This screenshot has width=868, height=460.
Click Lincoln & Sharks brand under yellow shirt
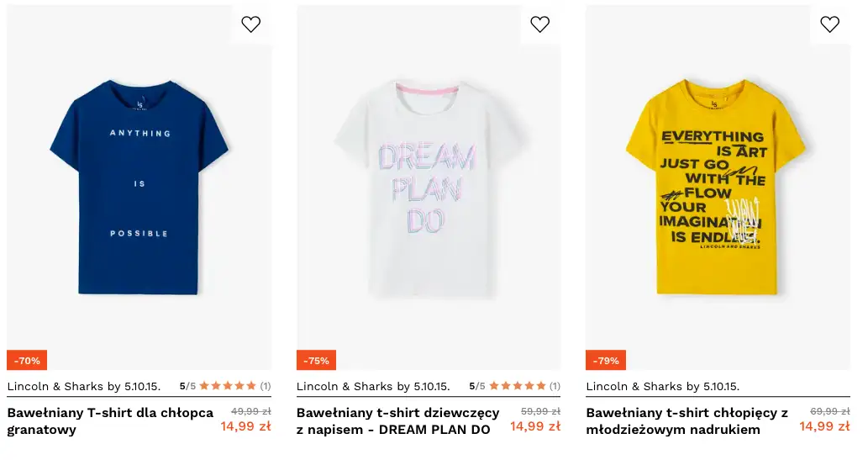pos(662,387)
